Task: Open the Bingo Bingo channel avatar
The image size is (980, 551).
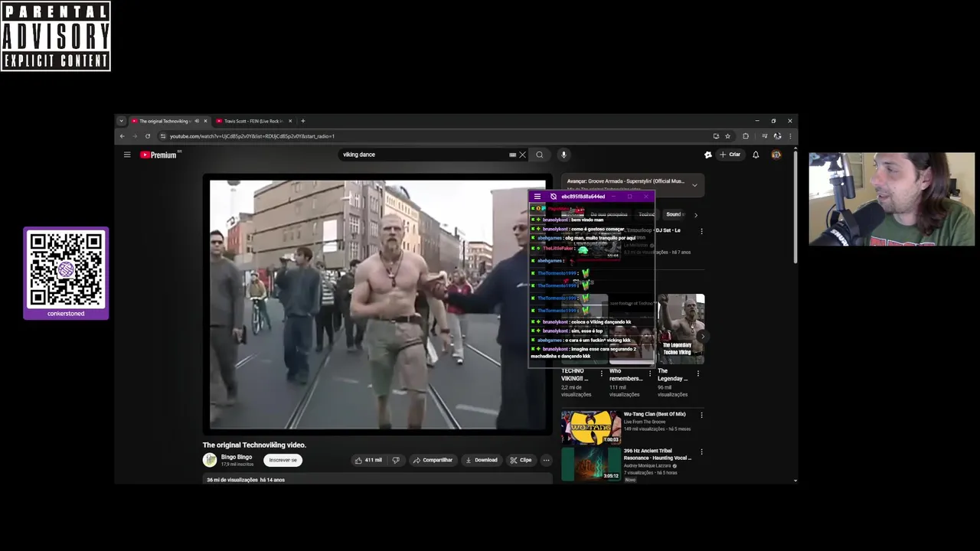Action: tap(210, 460)
